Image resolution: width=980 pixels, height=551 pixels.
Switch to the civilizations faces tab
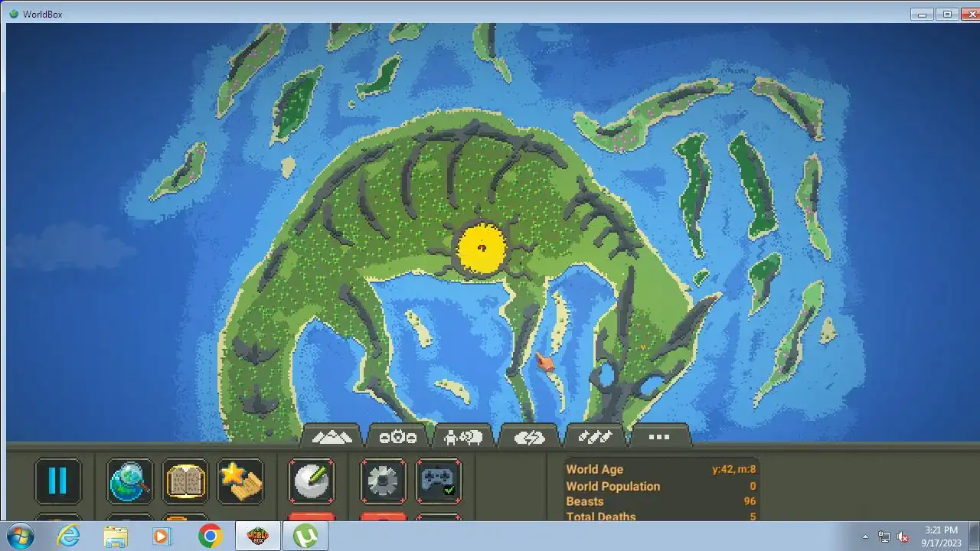pos(397,436)
